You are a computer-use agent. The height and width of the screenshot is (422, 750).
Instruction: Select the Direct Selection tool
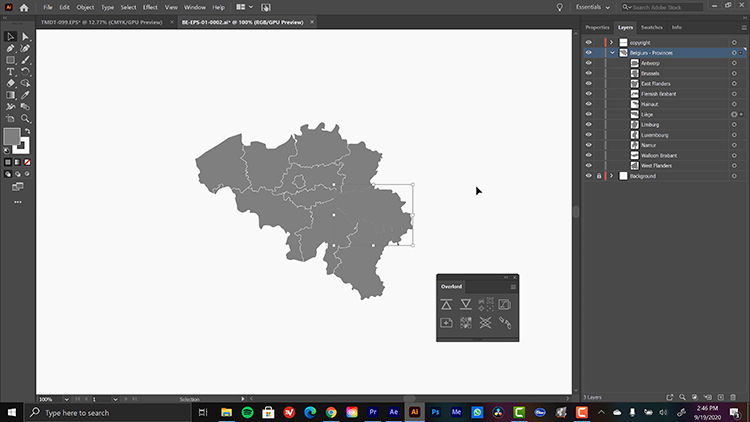(25, 37)
